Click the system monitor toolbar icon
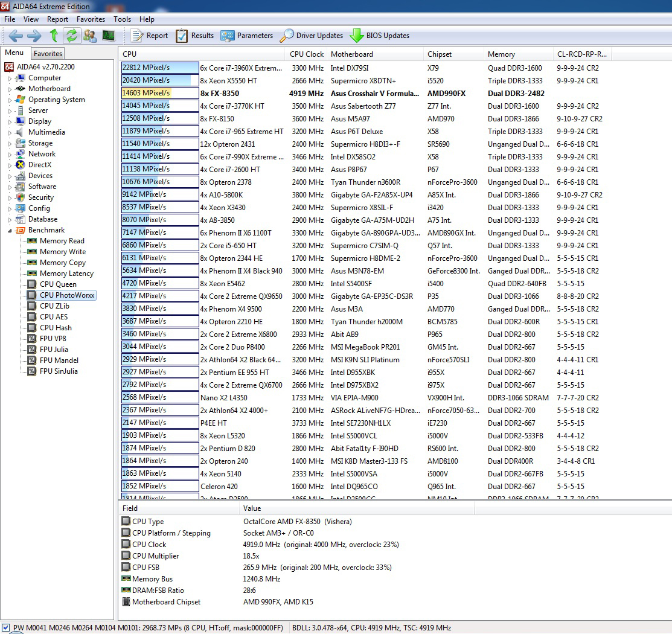 pyautogui.click(x=109, y=36)
